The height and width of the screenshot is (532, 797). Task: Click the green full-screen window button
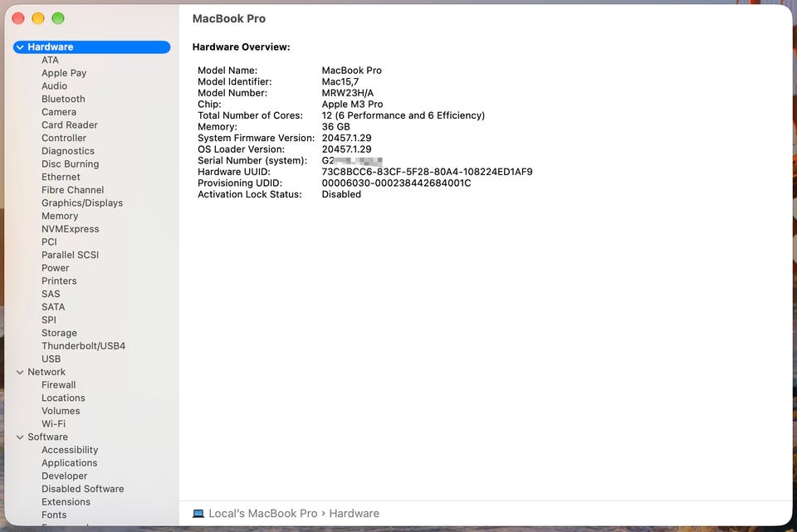58,19
